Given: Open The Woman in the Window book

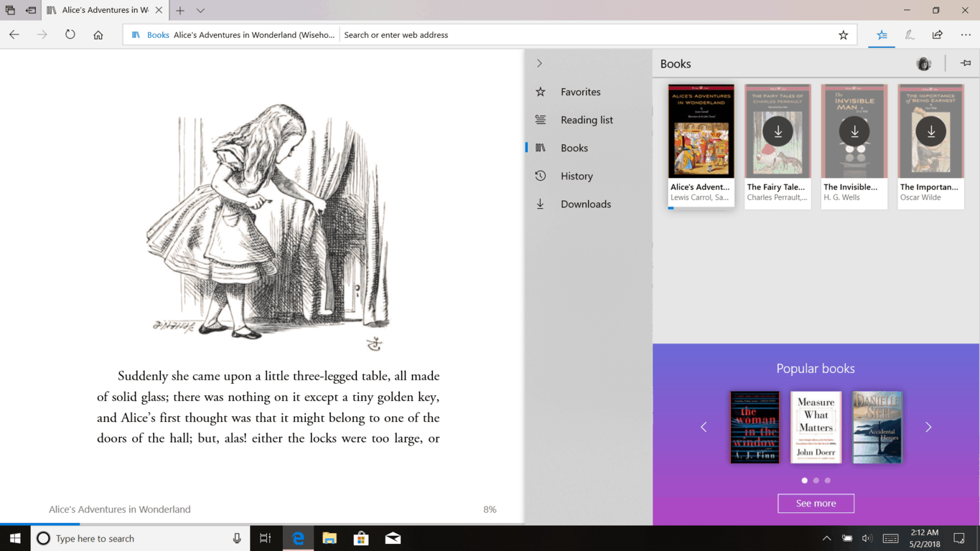Looking at the screenshot, I should coord(755,427).
